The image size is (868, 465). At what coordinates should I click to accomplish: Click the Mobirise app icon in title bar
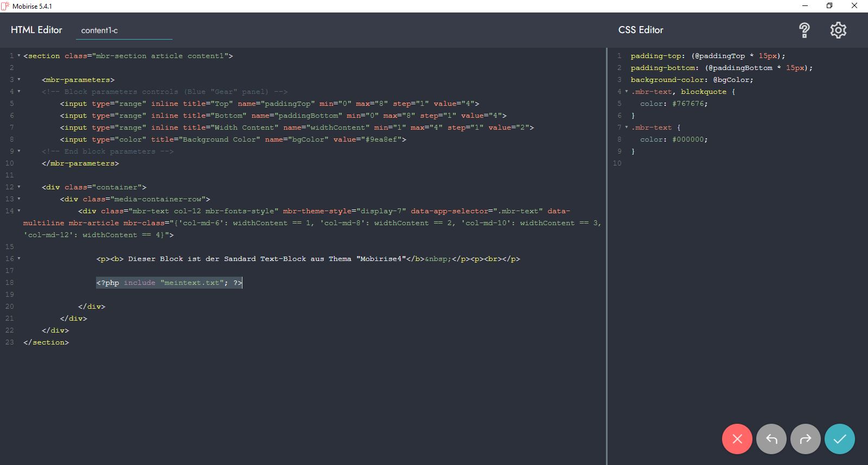click(5, 6)
